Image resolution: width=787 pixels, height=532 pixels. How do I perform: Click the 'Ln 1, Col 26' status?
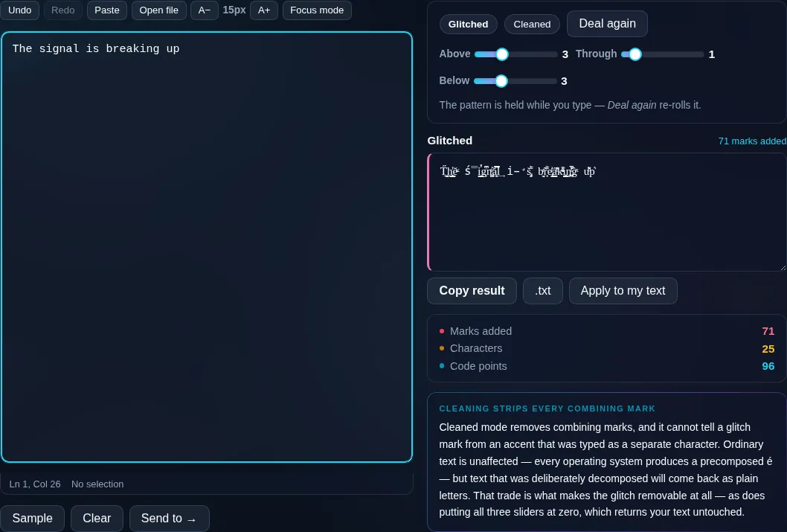click(x=35, y=484)
